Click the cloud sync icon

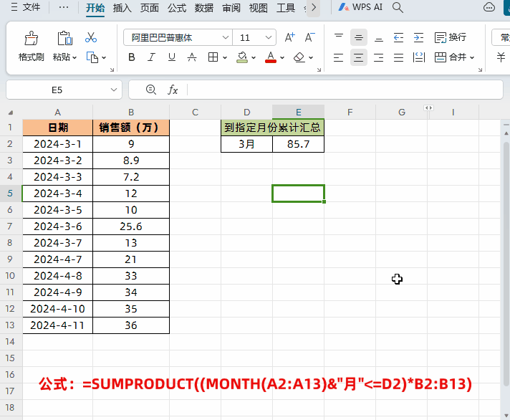489,7
